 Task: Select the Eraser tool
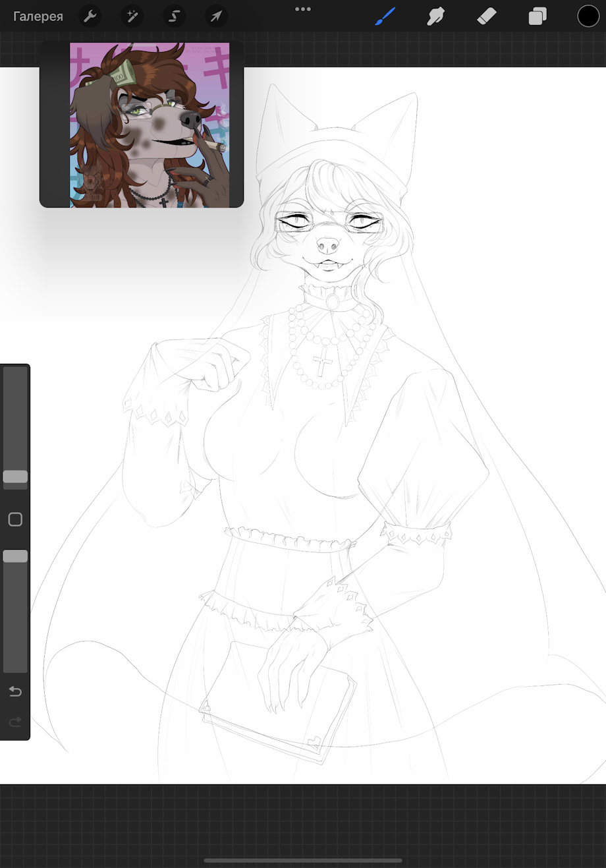[486, 16]
